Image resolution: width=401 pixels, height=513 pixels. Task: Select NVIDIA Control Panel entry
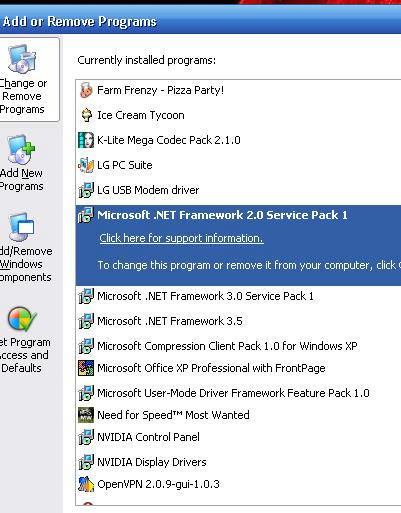point(238,437)
